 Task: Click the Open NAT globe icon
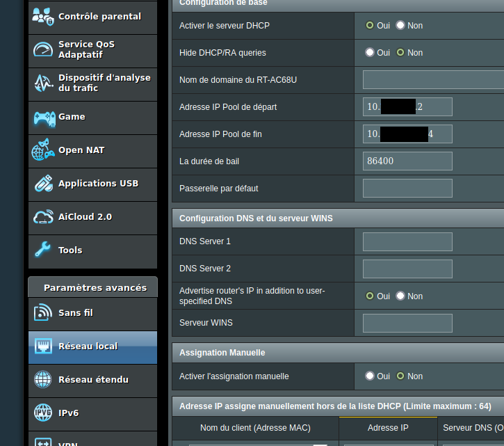click(43, 150)
